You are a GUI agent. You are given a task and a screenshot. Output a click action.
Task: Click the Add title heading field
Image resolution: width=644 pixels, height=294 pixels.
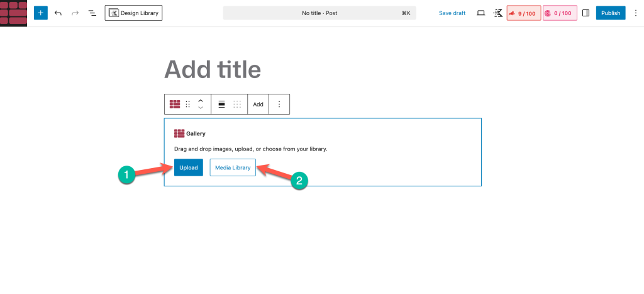point(213,69)
